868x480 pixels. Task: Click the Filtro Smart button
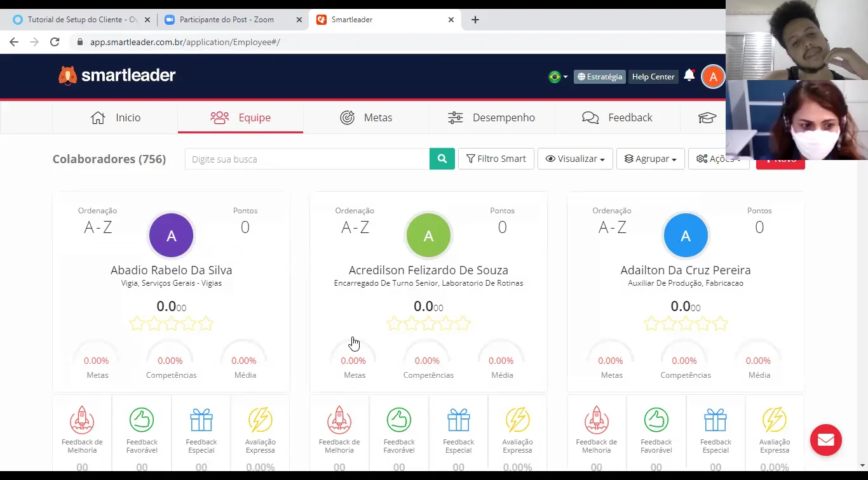point(496,159)
